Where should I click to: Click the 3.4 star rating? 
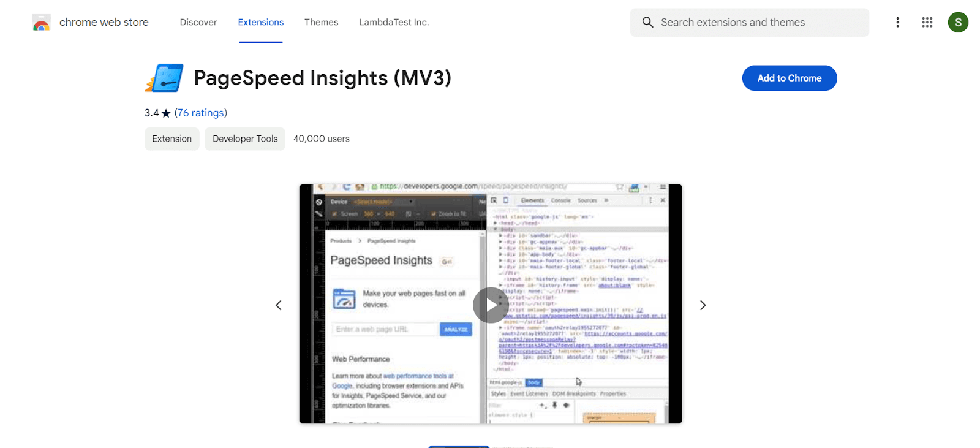pyautogui.click(x=157, y=113)
